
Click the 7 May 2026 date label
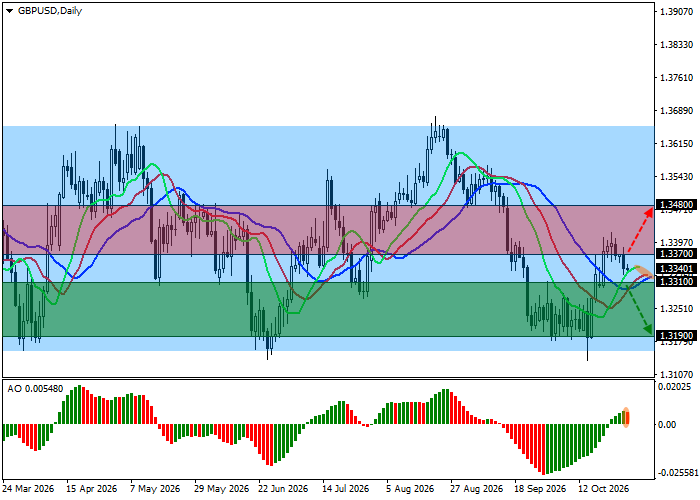coord(155,489)
